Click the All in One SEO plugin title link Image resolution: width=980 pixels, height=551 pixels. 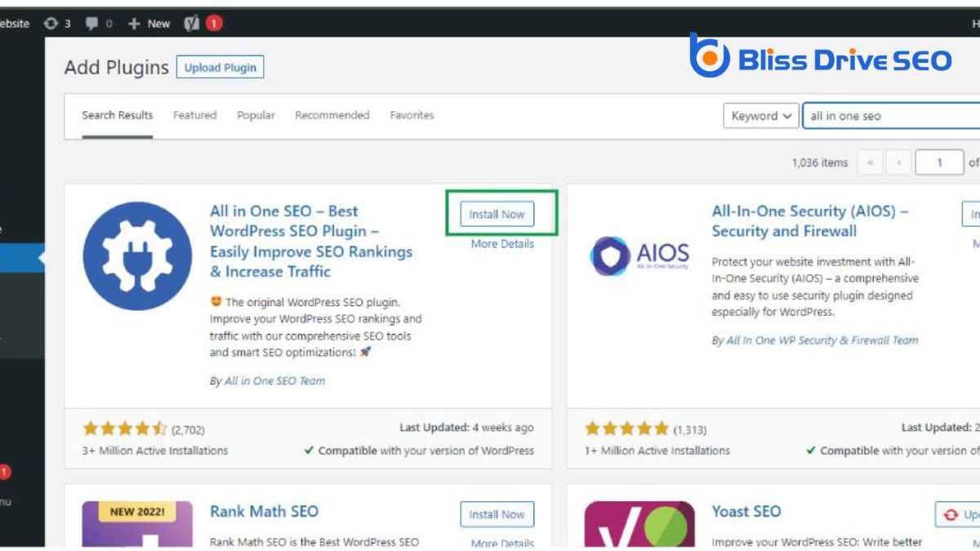[311, 241]
